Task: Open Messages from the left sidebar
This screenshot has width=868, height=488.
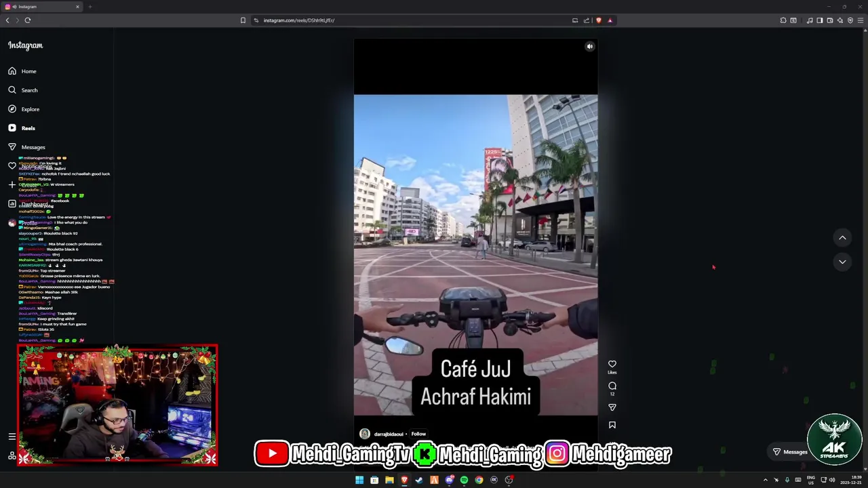Action: pyautogui.click(x=26, y=147)
